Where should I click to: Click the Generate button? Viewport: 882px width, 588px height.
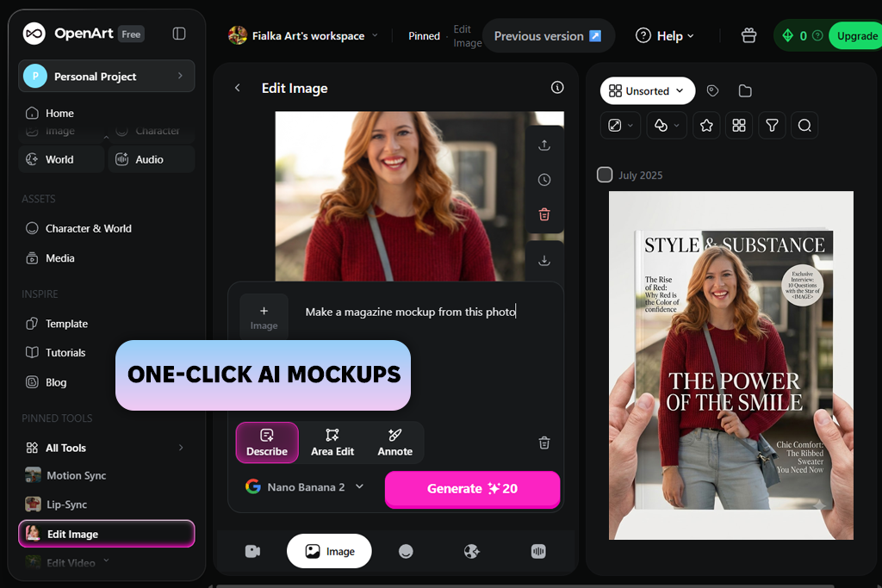pos(473,488)
